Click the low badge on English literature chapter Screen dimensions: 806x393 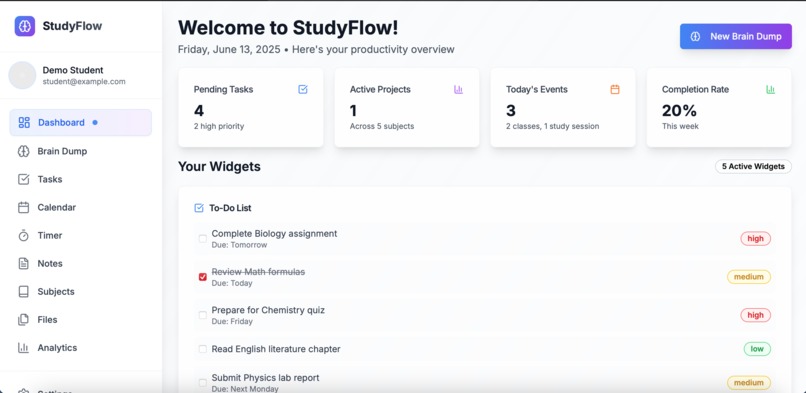(x=757, y=349)
